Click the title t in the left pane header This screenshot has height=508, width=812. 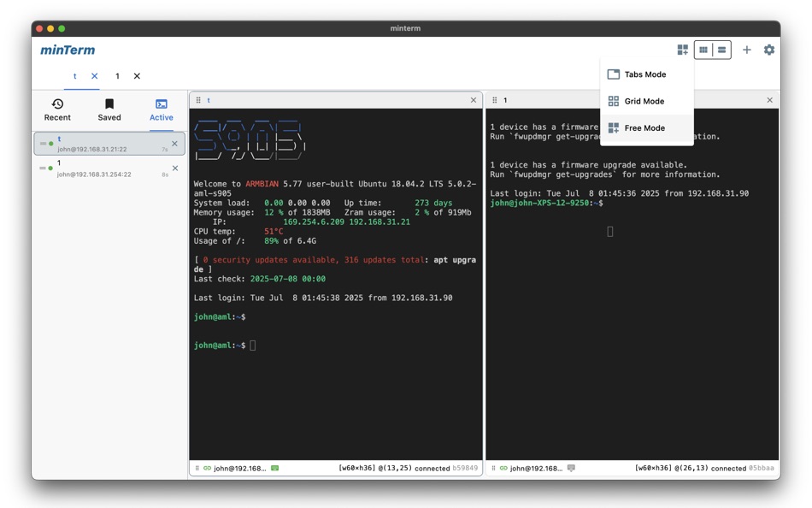209,100
